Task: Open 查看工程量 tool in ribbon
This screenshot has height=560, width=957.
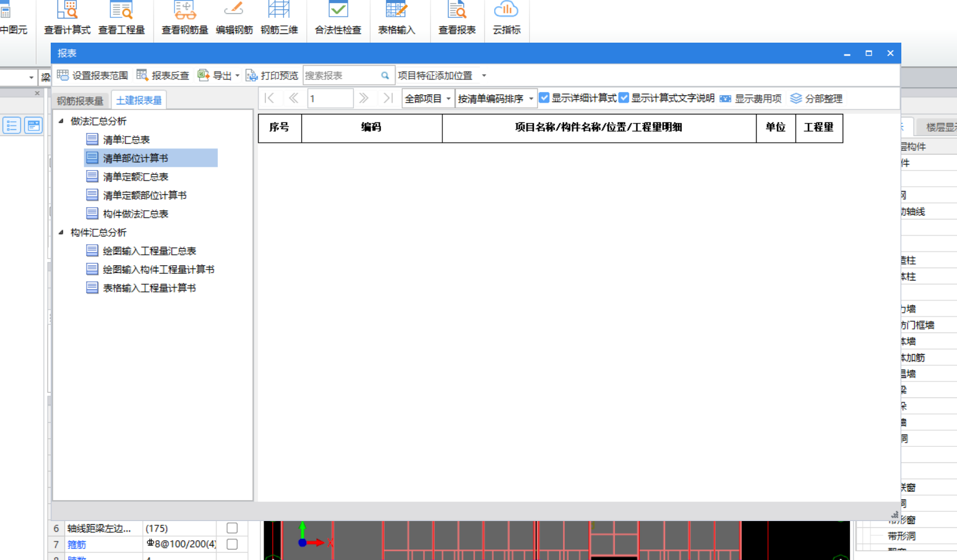Action: click(121, 19)
